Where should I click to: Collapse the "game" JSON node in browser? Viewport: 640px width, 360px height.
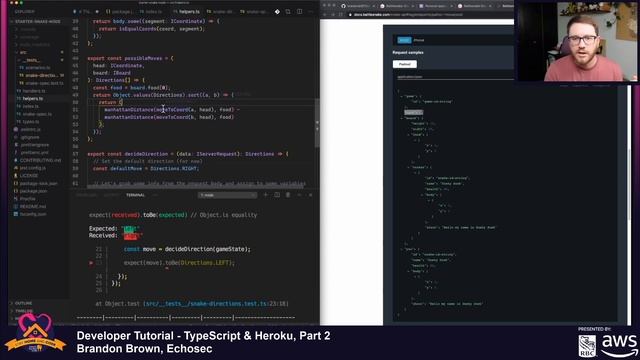point(401,96)
